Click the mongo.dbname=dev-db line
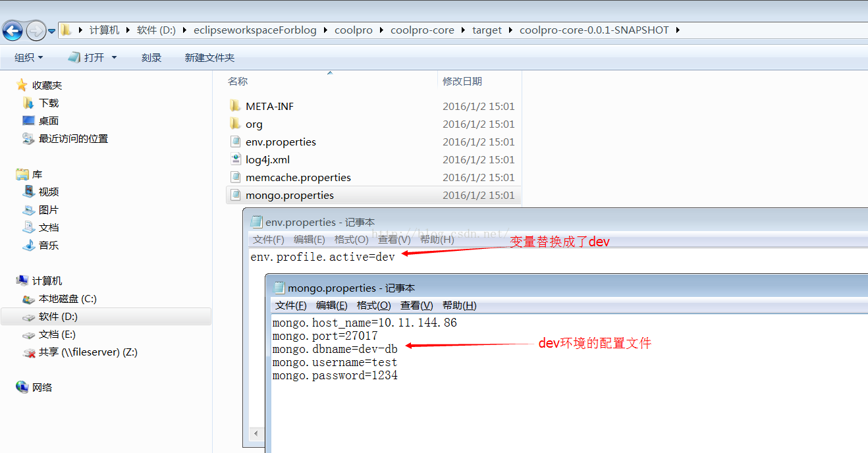 click(335, 349)
